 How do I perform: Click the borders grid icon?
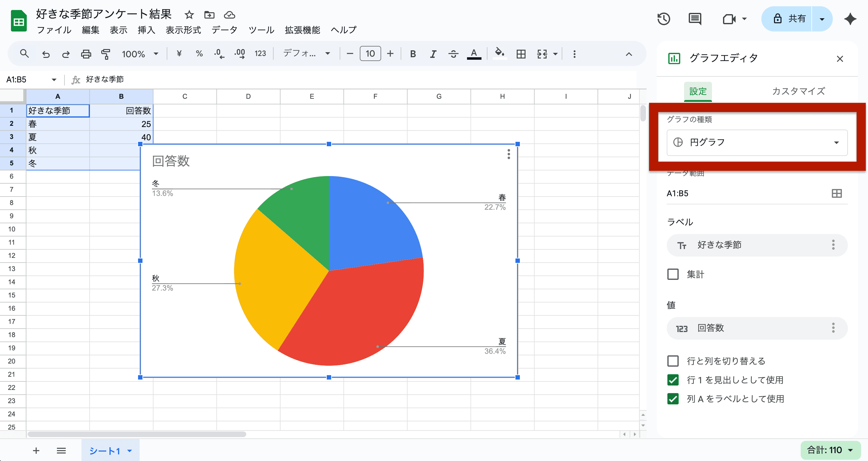[520, 54]
